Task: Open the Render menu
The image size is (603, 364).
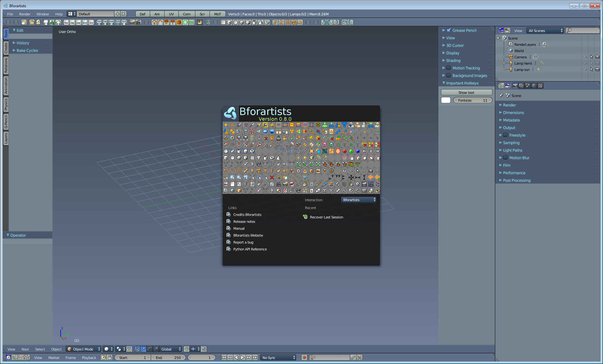Action: [x=24, y=14]
